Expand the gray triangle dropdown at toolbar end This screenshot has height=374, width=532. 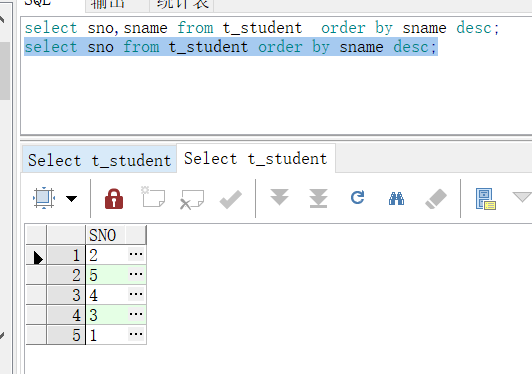click(522, 197)
